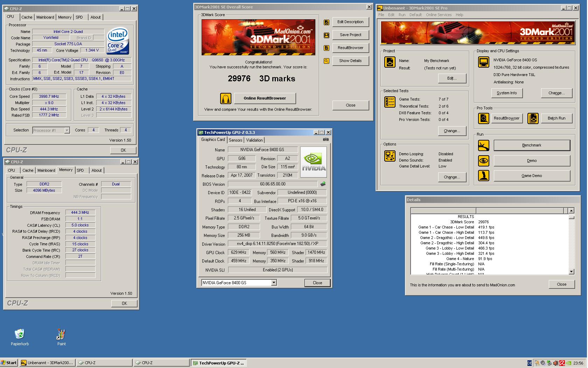Screen dimensions: 588x368
Task: Switch to Sensors tab in GPU-Z
Action: click(236, 140)
